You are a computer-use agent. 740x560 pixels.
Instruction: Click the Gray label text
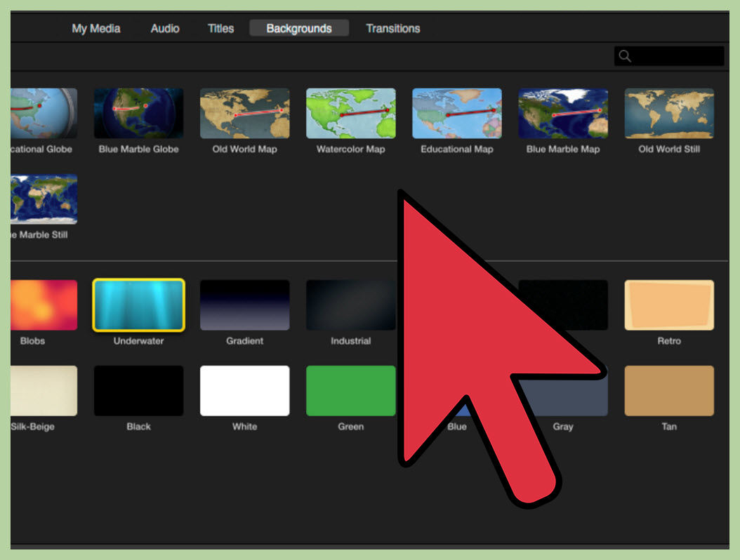tap(563, 427)
